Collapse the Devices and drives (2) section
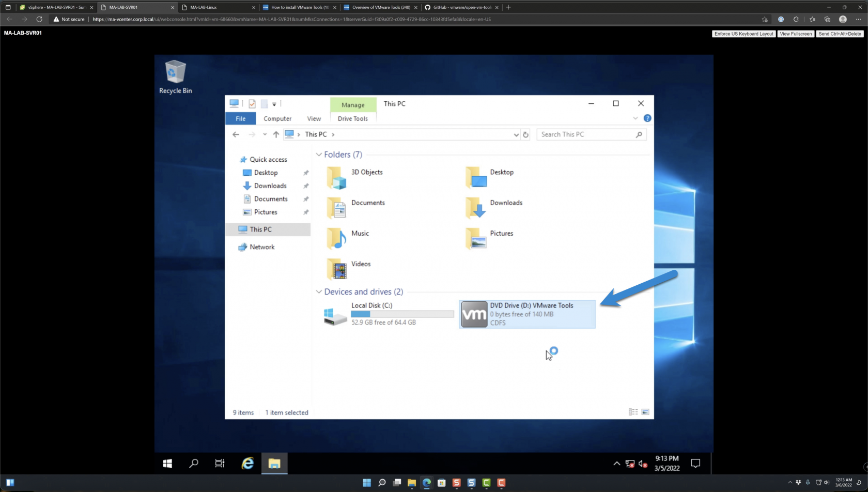Image resolution: width=868 pixels, height=492 pixels. pyautogui.click(x=319, y=292)
